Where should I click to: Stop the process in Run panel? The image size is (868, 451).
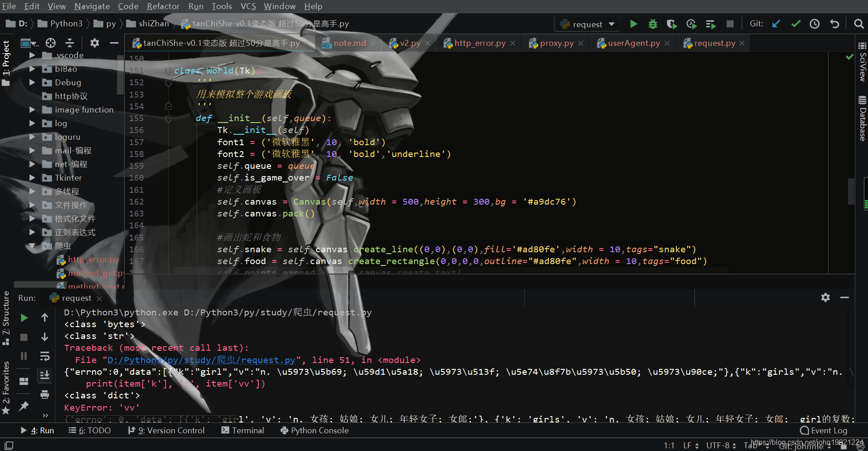24,337
